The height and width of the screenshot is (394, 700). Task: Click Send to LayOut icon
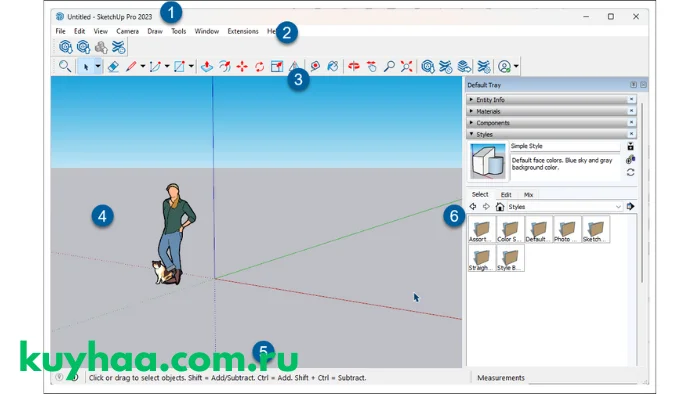click(464, 66)
